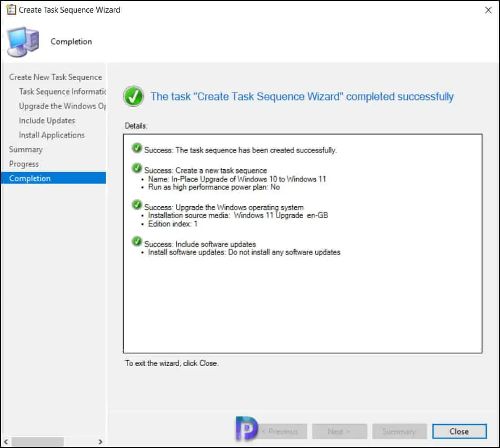Click text 'Run as high performance power plan: No'
Image resolution: width=500 pixels, height=448 pixels.
[214, 187]
